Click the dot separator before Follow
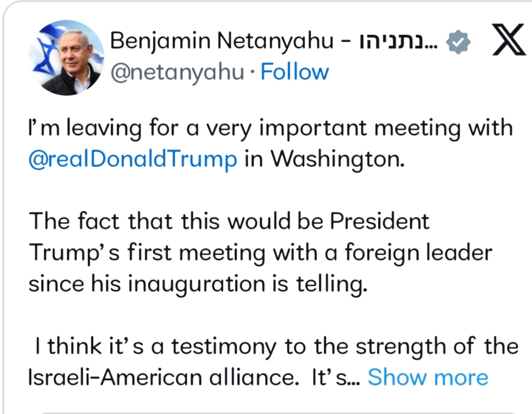Image resolution: width=532 pixels, height=414 pixels. (x=252, y=72)
